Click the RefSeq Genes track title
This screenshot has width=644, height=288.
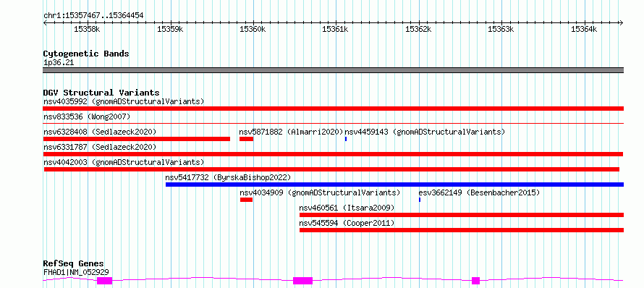click(73, 263)
